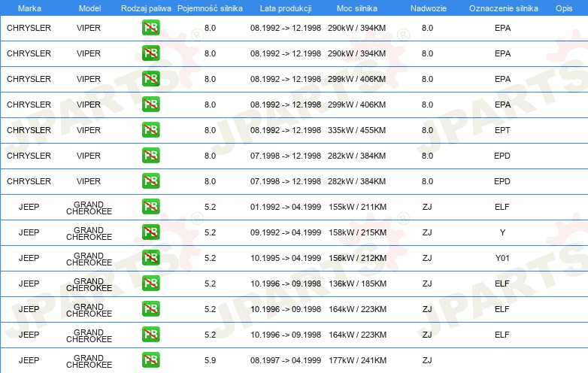Screen dimensions: 588x373
Task: Select the 136kW / 185KM power cell
Action: 357,284
